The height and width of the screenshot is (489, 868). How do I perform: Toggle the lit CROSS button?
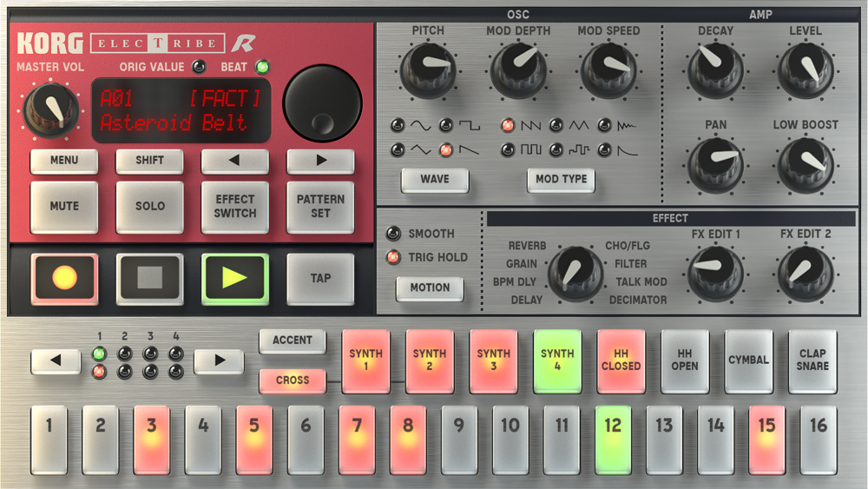click(x=293, y=380)
